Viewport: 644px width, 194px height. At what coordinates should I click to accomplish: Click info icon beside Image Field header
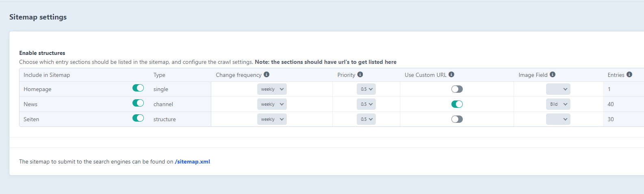pyautogui.click(x=553, y=74)
